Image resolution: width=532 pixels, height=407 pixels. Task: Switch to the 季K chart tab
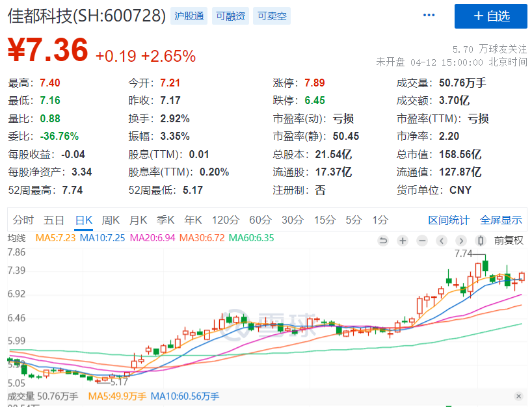click(x=166, y=220)
